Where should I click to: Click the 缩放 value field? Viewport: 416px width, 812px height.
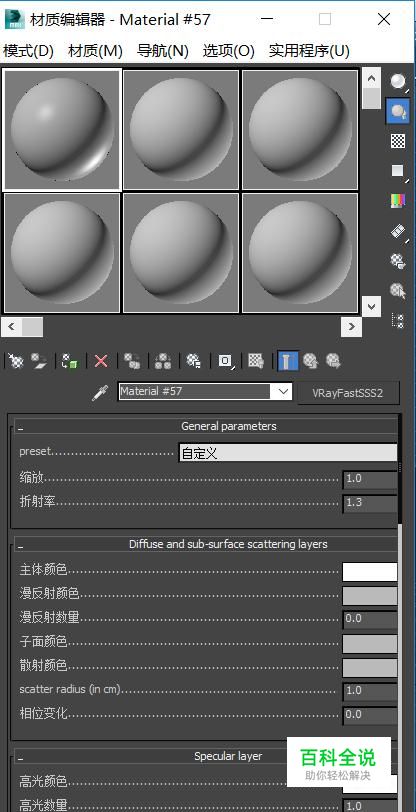[370, 479]
